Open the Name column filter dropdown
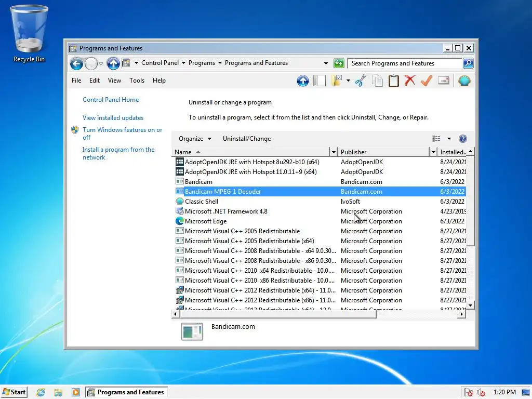This screenshot has width=532, height=399. 334,152
